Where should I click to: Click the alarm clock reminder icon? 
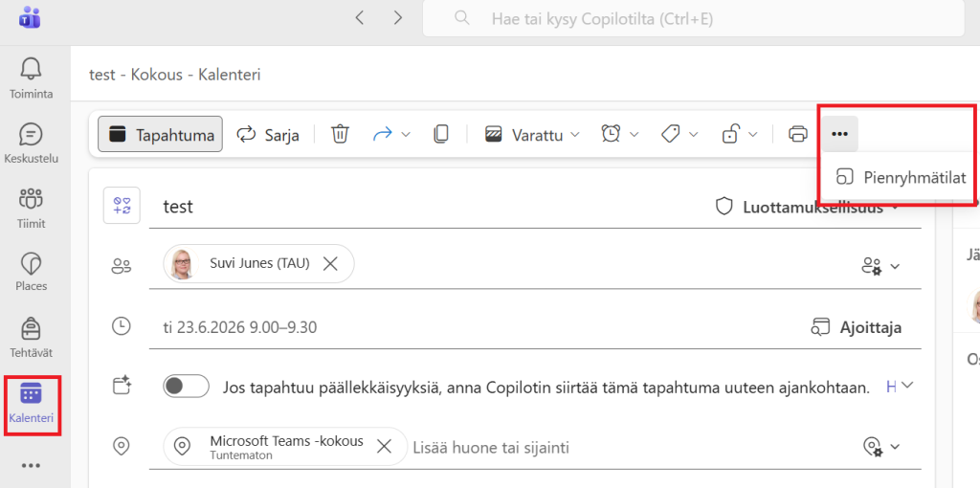[611, 134]
